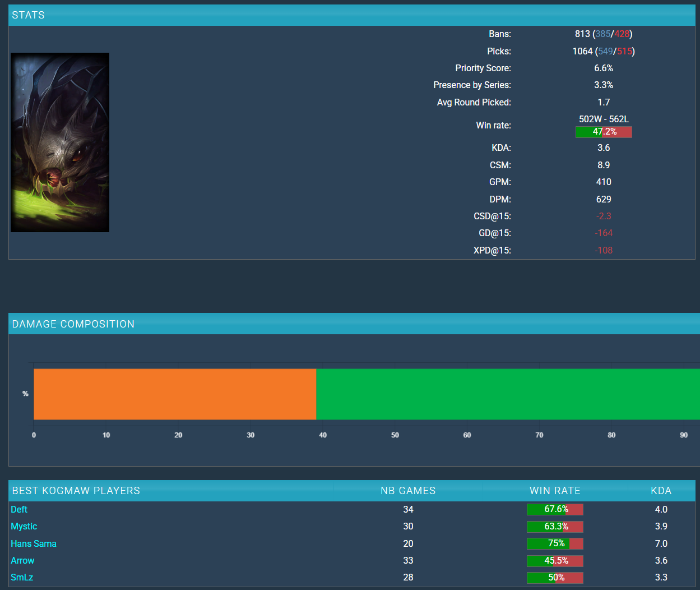Click the DAMAGE COMPOSITION panel header
Screen dimensions: 700x590
[x=354, y=324]
